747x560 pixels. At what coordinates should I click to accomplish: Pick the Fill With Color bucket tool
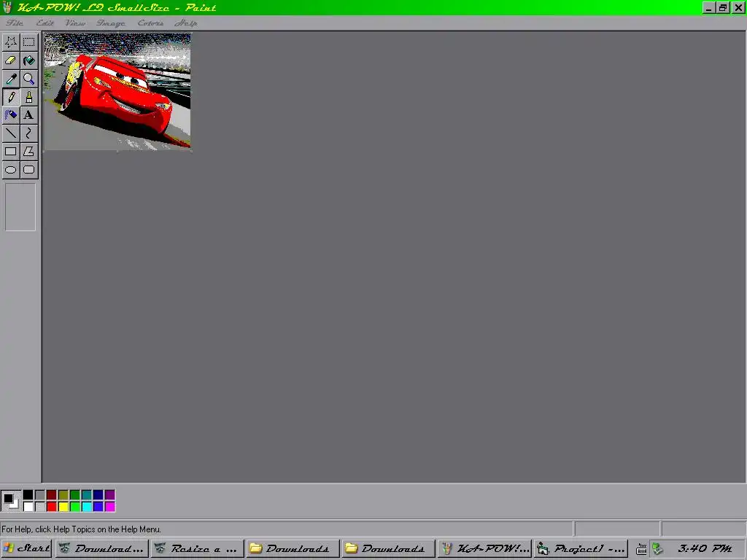(28, 61)
